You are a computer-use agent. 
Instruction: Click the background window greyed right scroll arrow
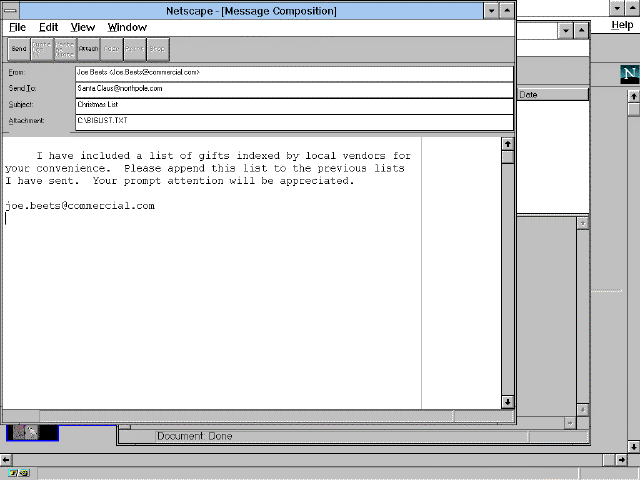coord(570,423)
